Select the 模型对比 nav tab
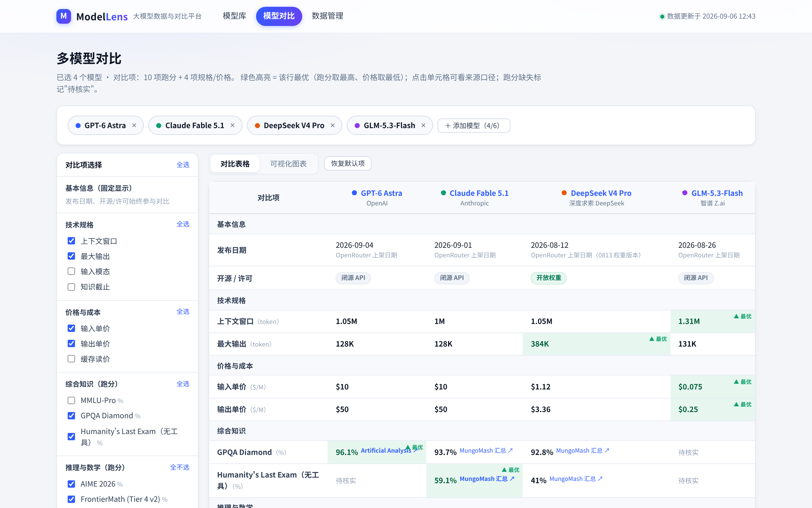 coord(279,16)
